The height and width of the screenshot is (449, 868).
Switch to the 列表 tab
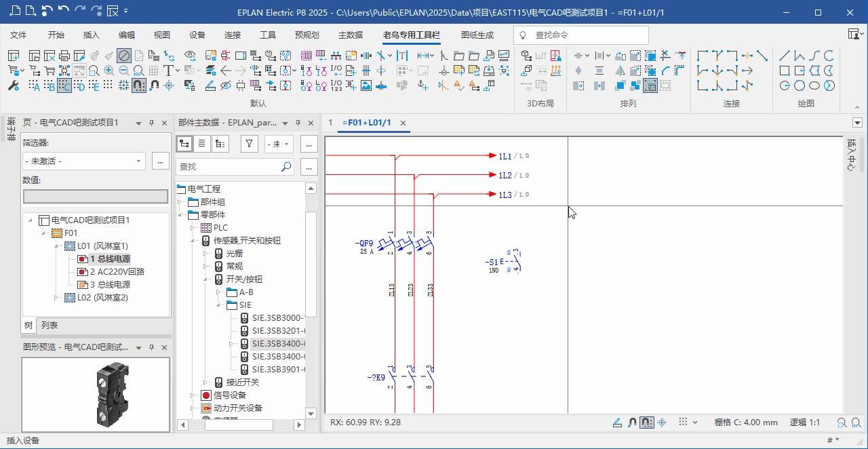[x=50, y=326]
